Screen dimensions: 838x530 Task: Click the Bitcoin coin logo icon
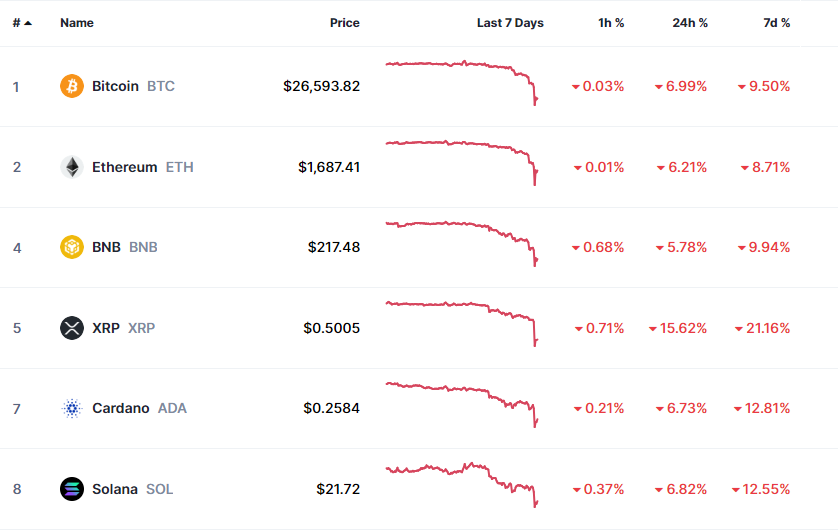tap(72, 86)
